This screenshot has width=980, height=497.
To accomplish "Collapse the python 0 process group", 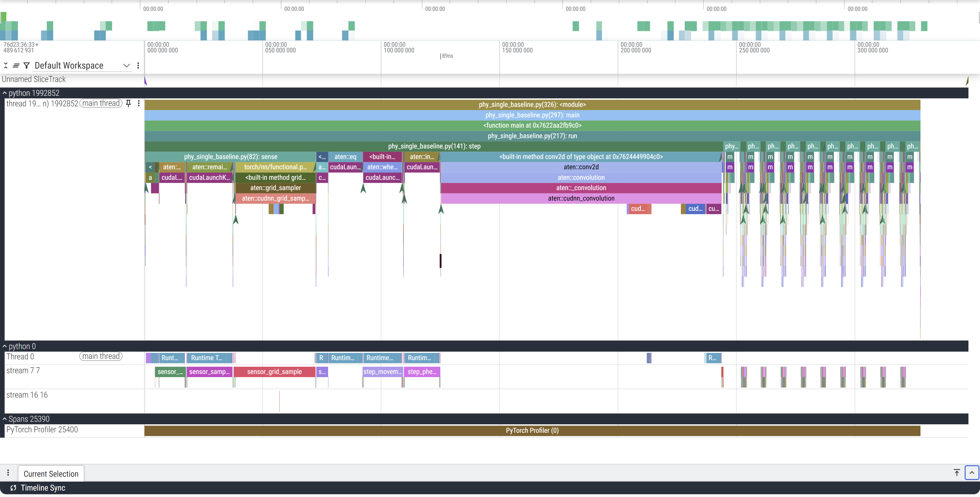I will pos(5,346).
